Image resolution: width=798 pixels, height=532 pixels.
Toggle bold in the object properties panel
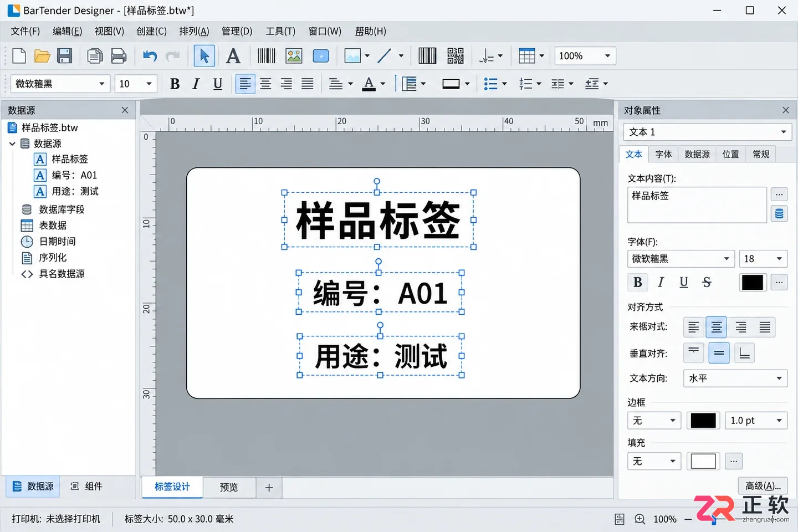click(x=638, y=282)
